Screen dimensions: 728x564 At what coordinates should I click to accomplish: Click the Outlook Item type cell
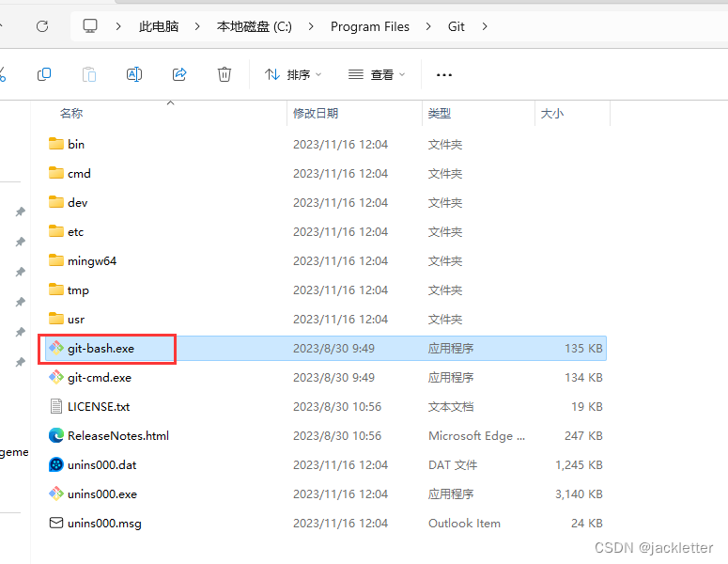click(464, 524)
